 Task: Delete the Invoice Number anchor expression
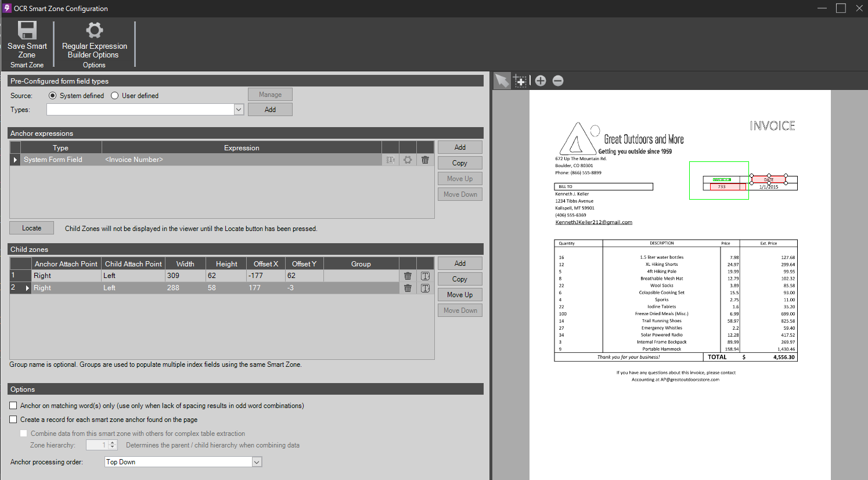click(425, 160)
